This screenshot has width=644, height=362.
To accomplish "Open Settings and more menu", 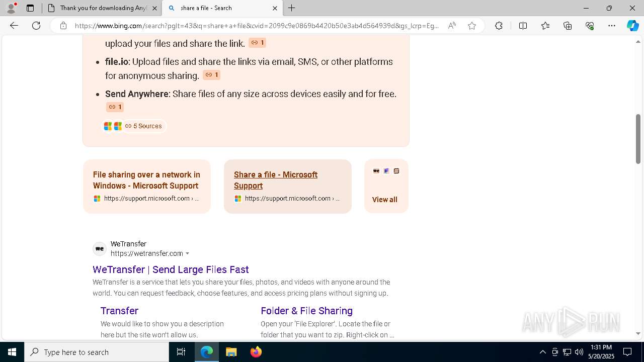I will (612, 26).
